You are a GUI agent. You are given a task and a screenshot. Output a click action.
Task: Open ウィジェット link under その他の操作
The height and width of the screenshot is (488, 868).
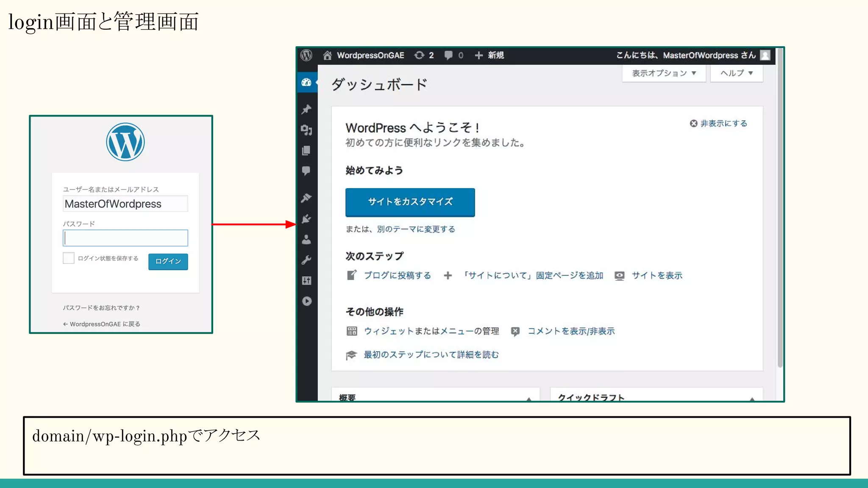(x=388, y=331)
